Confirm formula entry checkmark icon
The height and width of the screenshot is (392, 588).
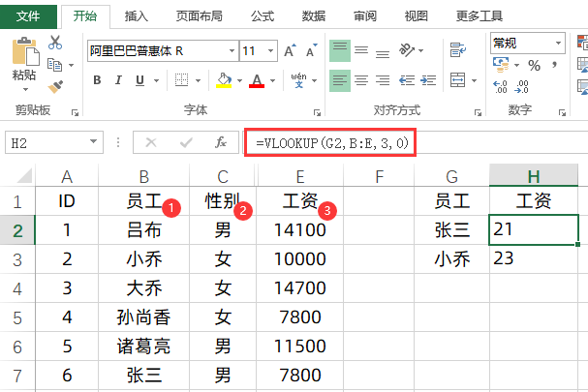pos(186,142)
